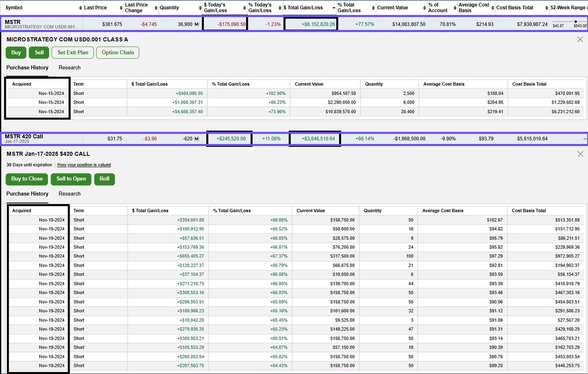Click the margin M icon beside 36,900
Image resolution: width=588 pixels, height=374 pixels.
[x=196, y=24]
